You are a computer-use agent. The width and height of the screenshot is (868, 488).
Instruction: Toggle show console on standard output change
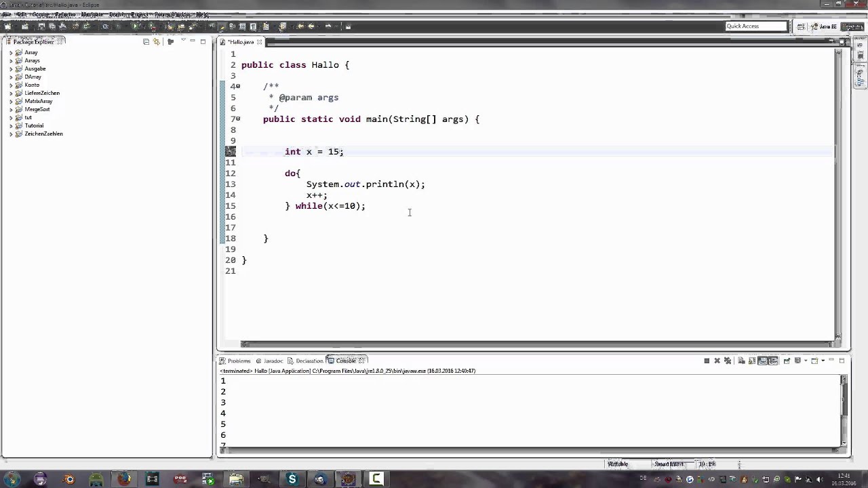[x=762, y=361]
